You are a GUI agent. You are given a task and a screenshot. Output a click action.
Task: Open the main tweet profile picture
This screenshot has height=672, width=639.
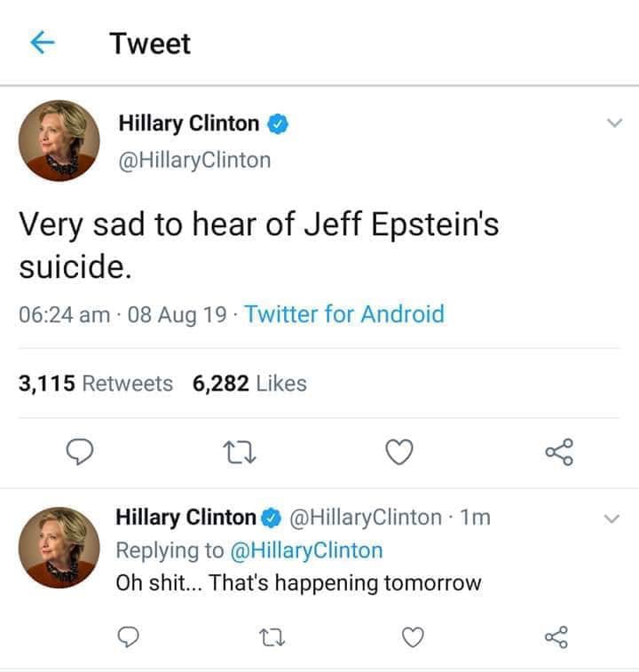[59, 141]
